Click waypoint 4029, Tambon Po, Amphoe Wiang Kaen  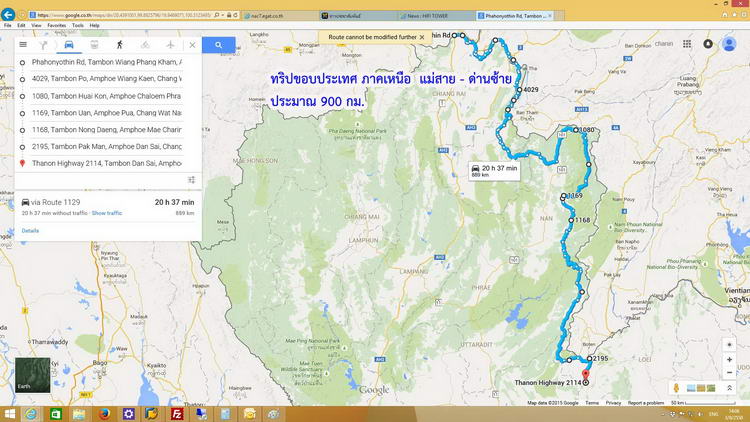coord(107,78)
